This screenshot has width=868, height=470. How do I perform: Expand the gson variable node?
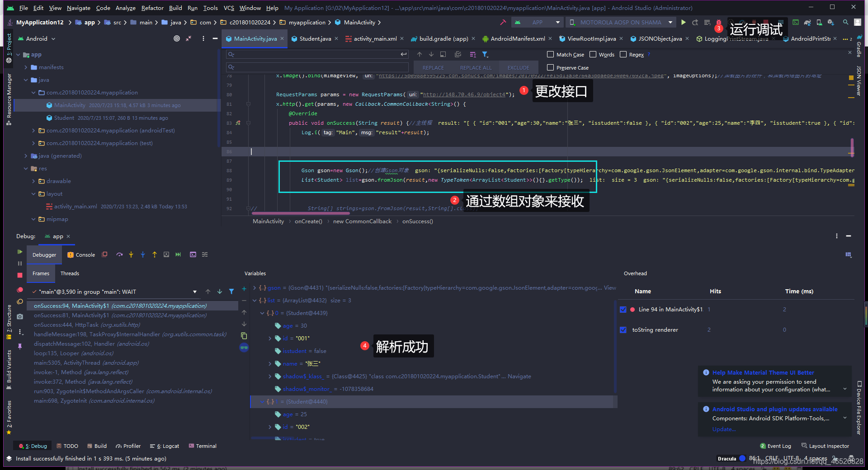255,287
